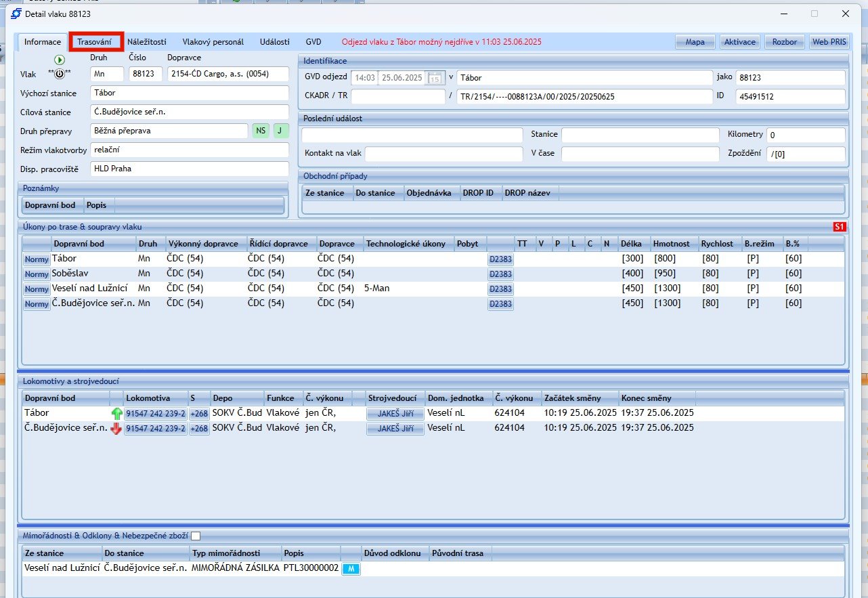
Task: Click the green J badge beside Druh přepravy
Action: click(x=281, y=131)
